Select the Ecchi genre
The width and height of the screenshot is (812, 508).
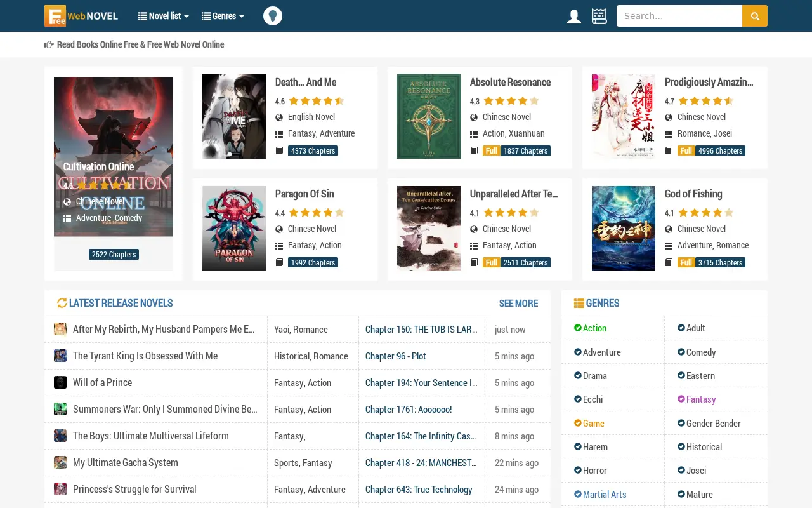588,399
